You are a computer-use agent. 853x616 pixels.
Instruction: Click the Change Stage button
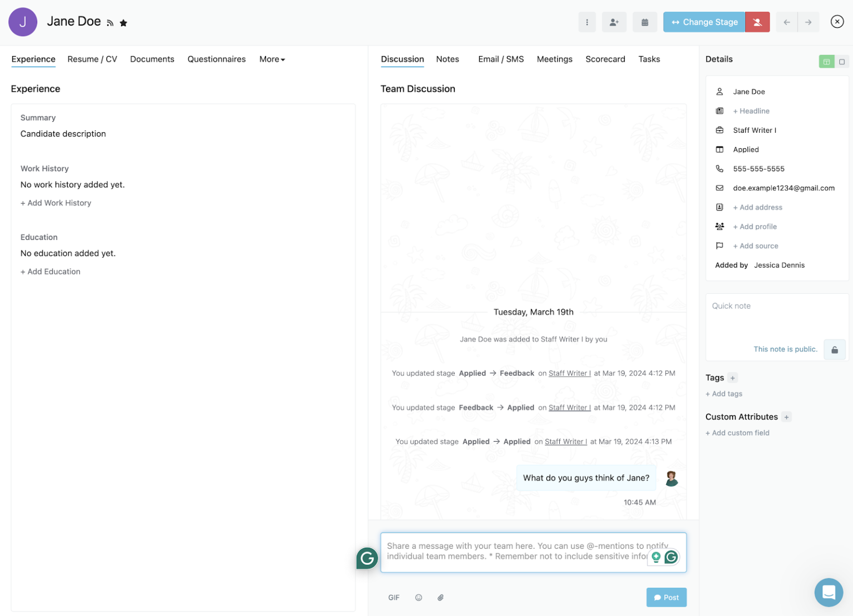[x=704, y=22]
